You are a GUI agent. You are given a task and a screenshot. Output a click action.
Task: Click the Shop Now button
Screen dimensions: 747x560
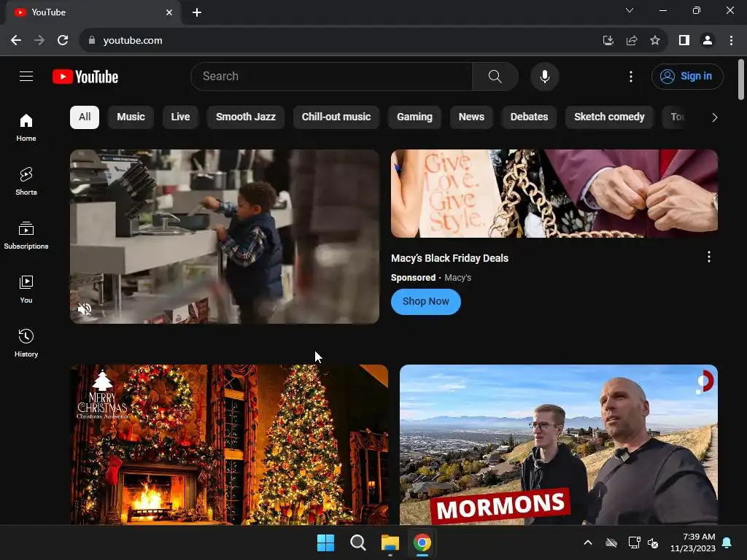click(x=426, y=301)
